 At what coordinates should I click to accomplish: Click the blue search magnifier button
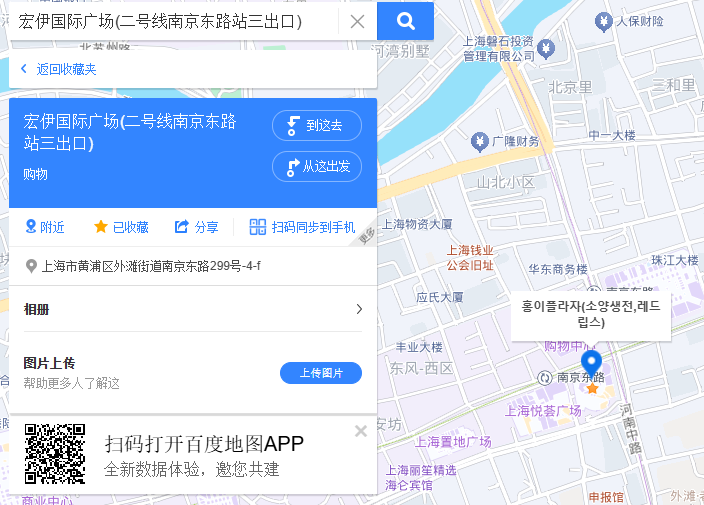405,21
